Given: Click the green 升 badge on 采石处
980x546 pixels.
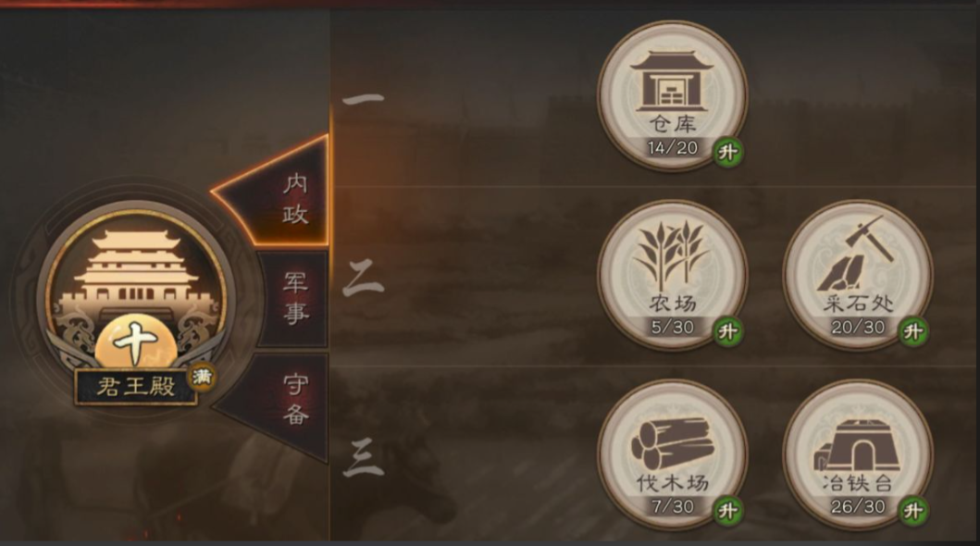Looking at the screenshot, I should click(x=913, y=331).
